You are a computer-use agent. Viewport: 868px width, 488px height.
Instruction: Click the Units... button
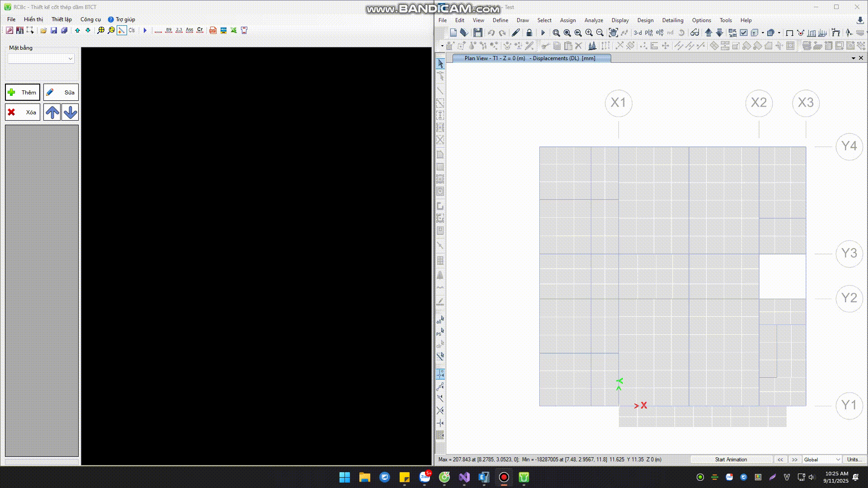[x=854, y=460]
